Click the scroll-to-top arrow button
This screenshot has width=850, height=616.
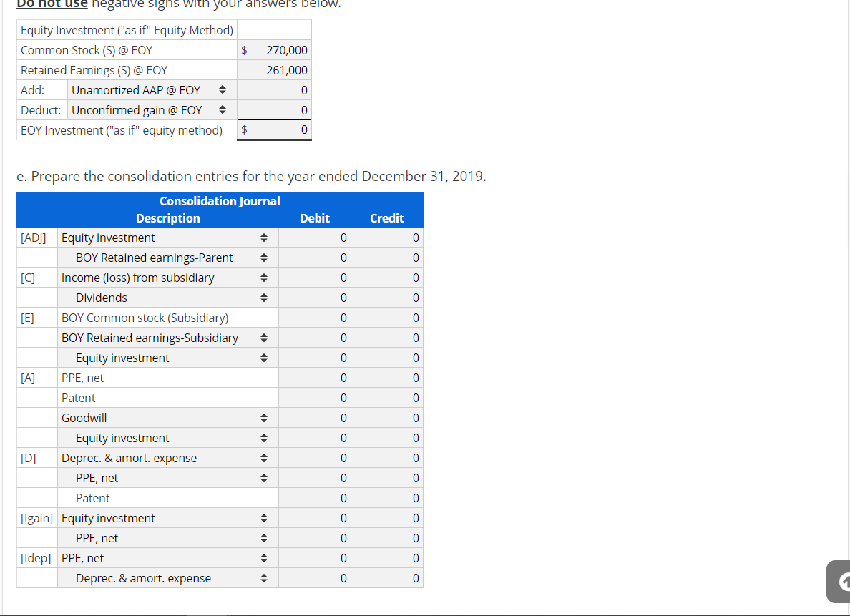839,582
